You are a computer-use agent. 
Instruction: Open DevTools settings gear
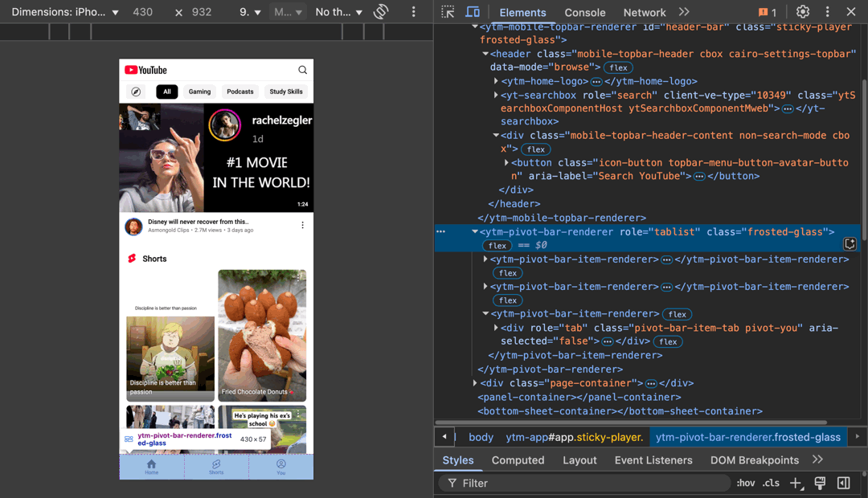803,11
